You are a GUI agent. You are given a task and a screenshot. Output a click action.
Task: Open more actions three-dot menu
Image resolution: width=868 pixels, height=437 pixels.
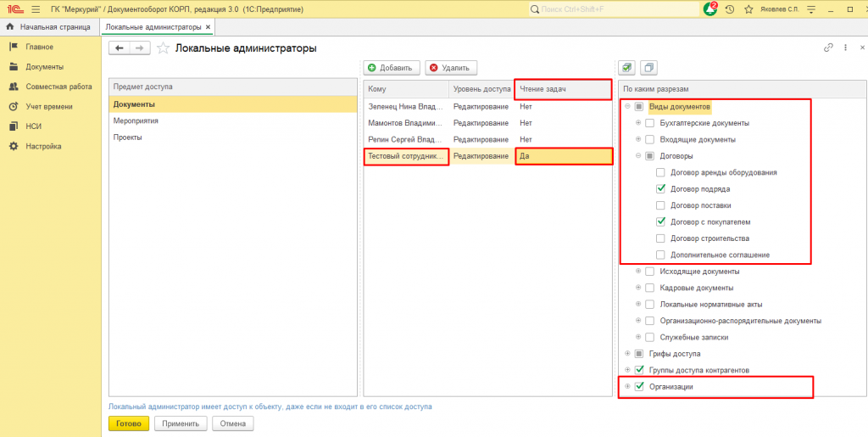point(845,48)
